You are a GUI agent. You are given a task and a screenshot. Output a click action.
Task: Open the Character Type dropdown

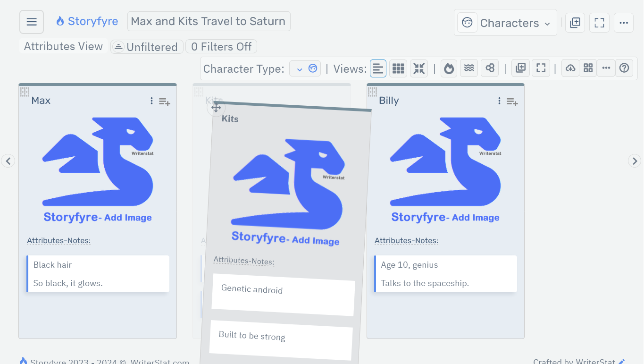point(304,68)
